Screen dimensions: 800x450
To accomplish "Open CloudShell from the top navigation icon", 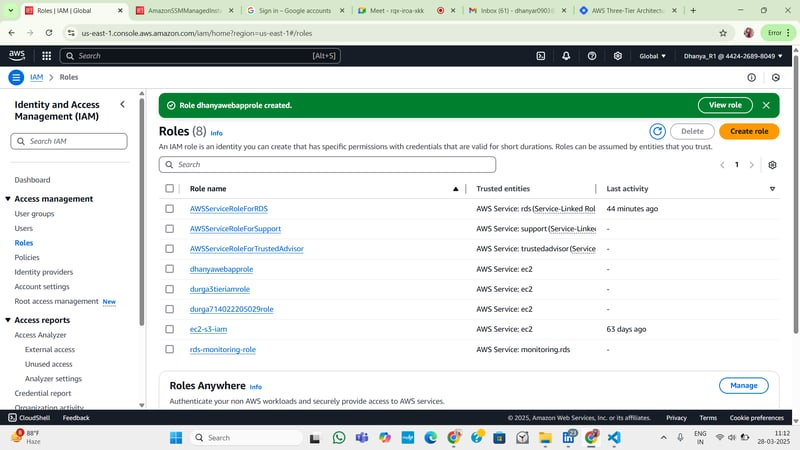I will pyautogui.click(x=541, y=56).
